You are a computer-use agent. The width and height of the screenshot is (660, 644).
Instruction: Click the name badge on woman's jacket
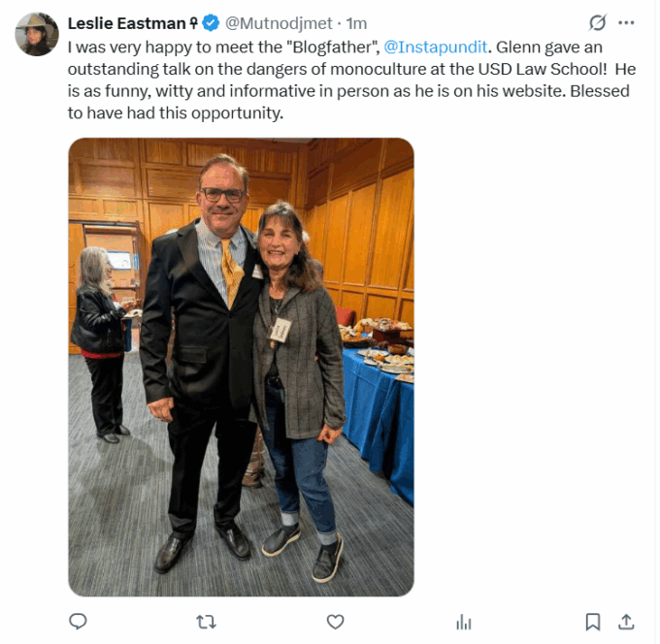[x=280, y=330]
